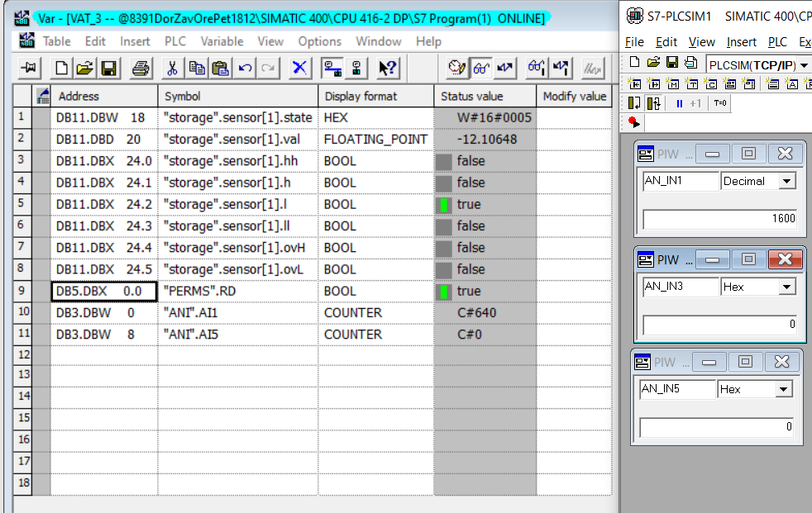Click the always-on-top pin icon in VAT toolbar
Screen dimensions: 812x513
click(x=29, y=69)
